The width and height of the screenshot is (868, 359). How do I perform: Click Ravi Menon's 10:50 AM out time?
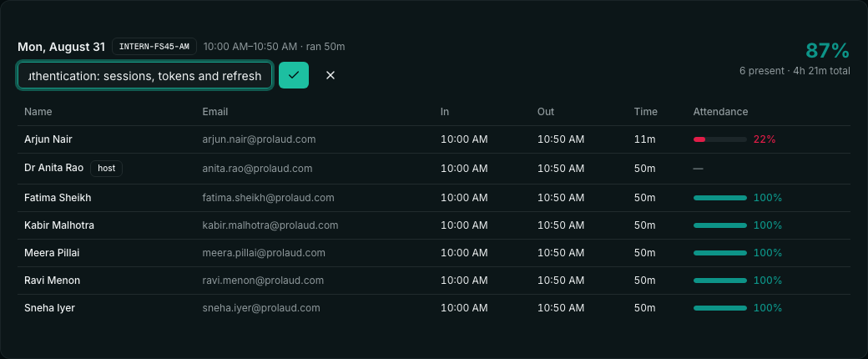[x=561, y=281]
